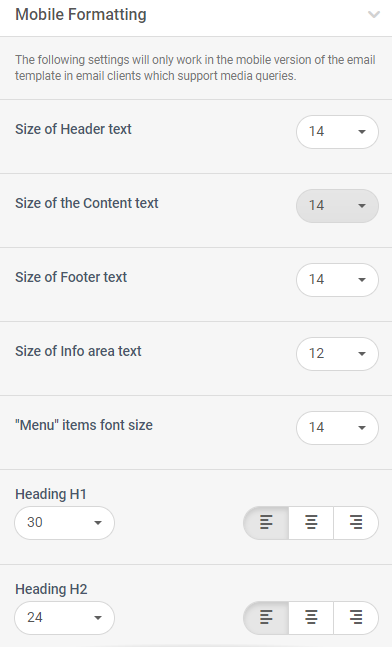Click the Heading H2 label
Image resolution: width=392 pixels, height=647 pixels.
[51, 589]
